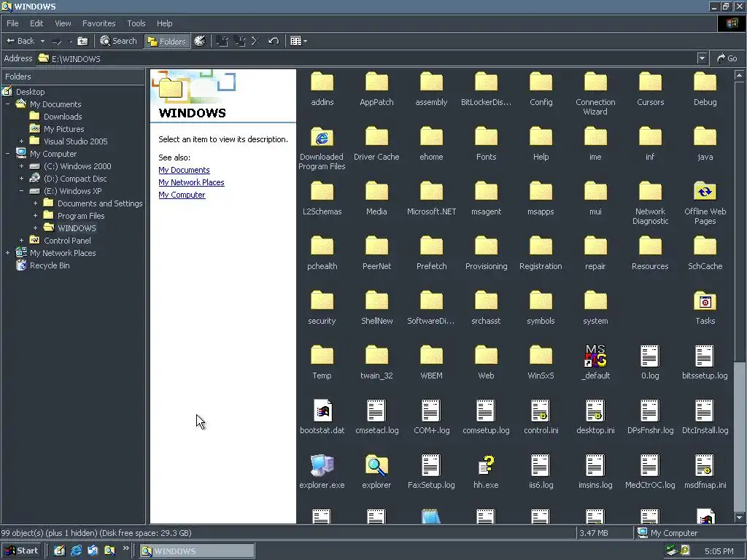Open the View menu
747x560 pixels.
[x=63, y=23]
